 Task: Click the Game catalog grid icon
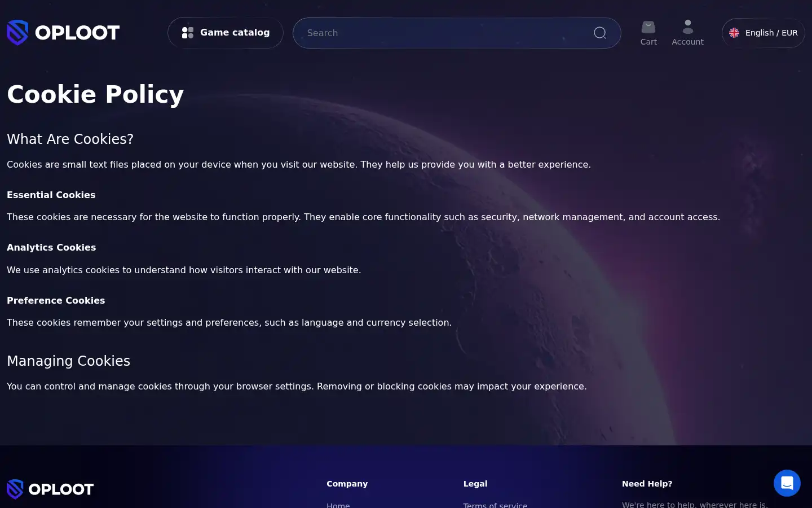[188, 33]
